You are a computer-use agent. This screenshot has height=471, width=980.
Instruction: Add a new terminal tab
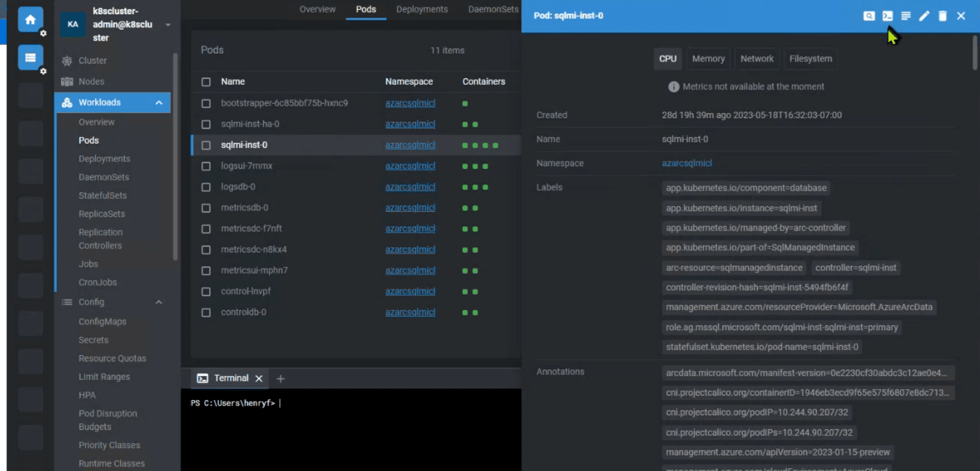coord(281,379)
